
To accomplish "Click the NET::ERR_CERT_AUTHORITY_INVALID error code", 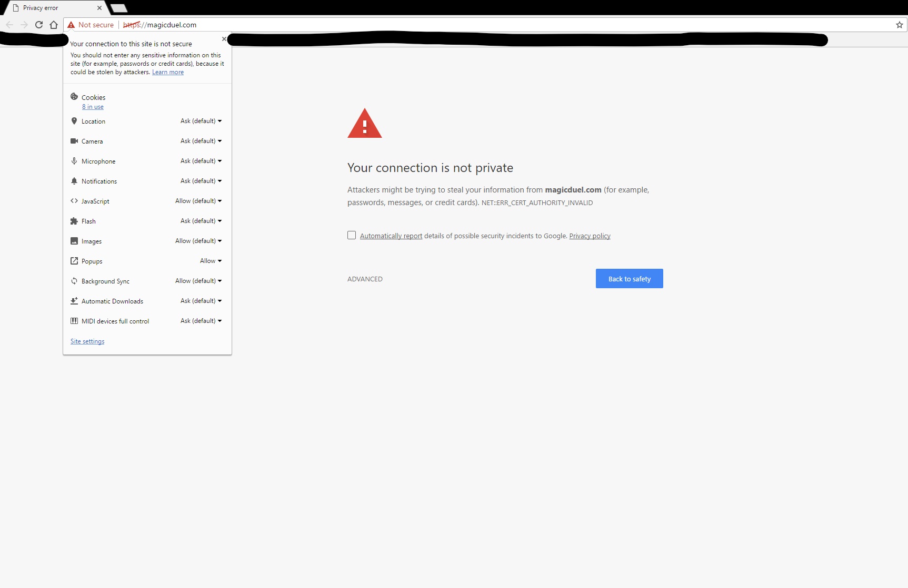I will pos(537,203).
